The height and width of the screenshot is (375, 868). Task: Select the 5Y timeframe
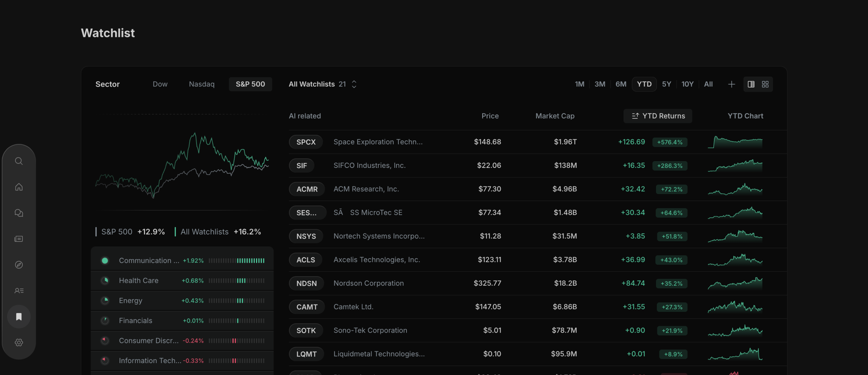pyautogui.click(x=667, y=84)
